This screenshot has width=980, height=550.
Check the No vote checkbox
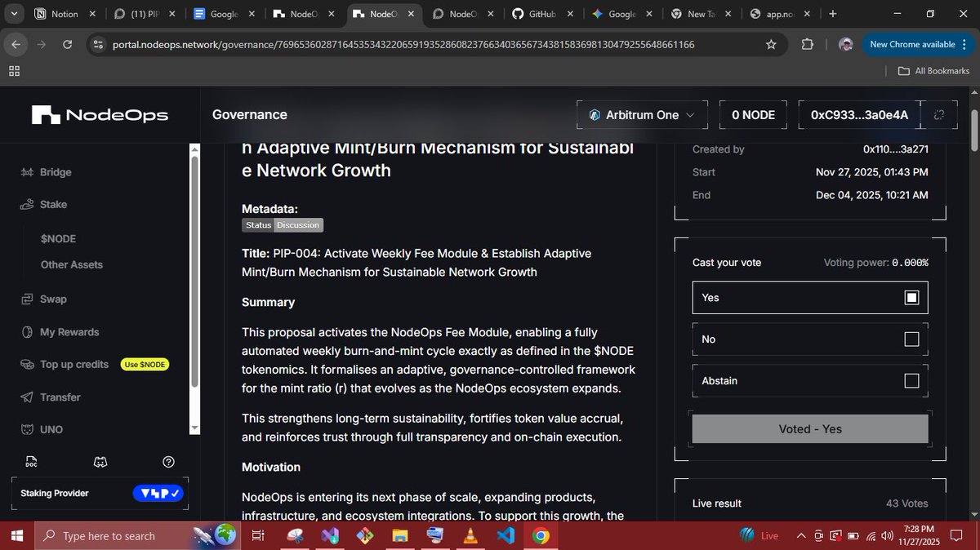tap(911, 339)
